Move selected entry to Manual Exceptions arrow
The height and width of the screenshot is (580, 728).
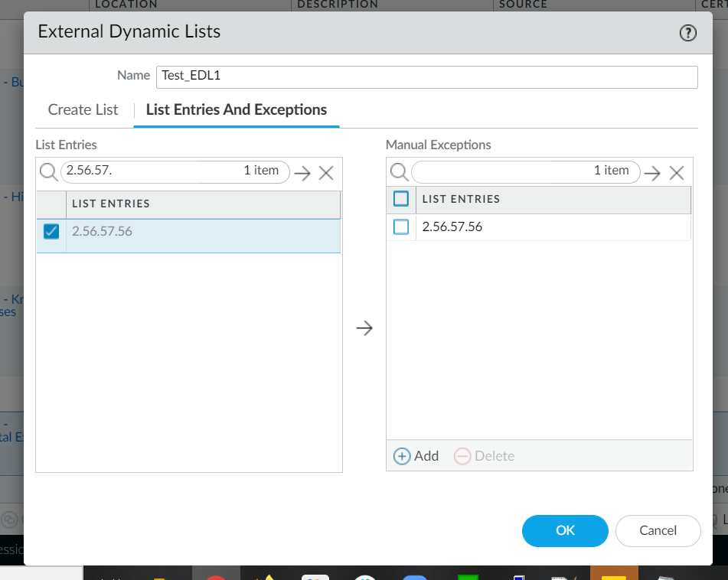[364, 328]
